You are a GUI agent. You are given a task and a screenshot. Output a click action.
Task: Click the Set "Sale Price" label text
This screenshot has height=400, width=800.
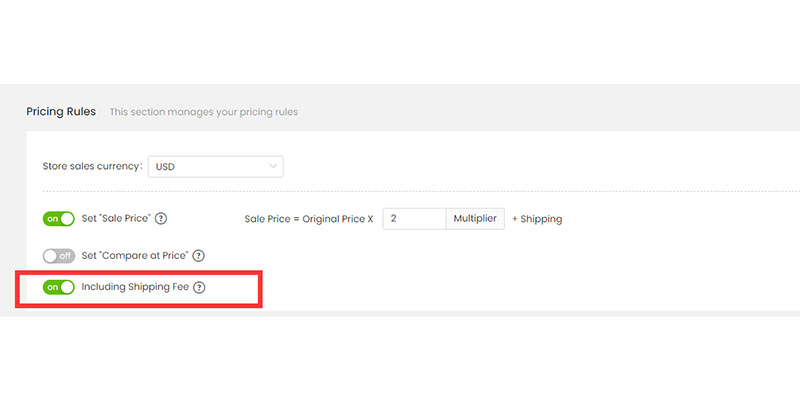[x=115, y=219]
